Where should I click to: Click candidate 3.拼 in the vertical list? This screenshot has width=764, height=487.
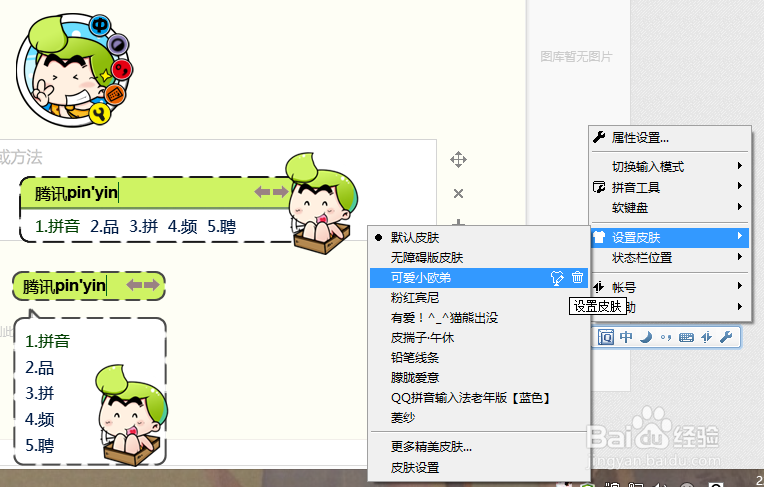tap(39, 393)
